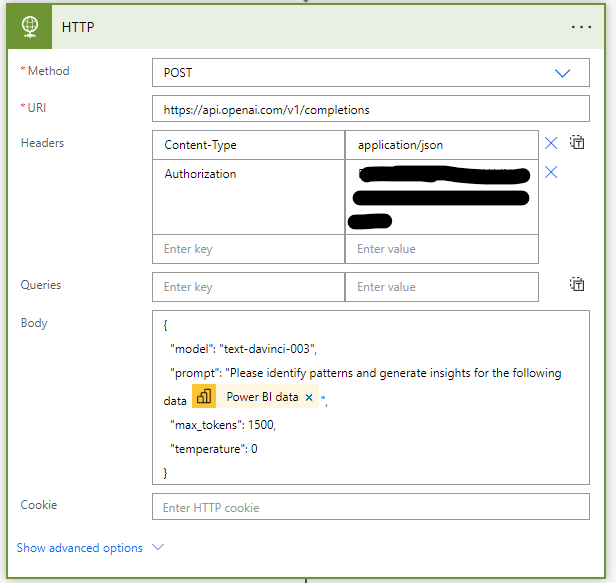The image size is (616, 583).
Task: Delete the Authorization header row
Action: tap(551, 172)
